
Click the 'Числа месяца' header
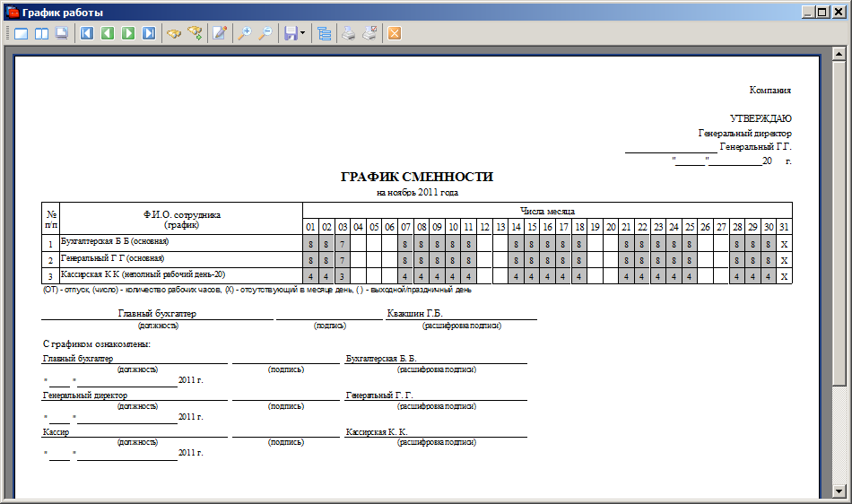[x=547, y=211]
